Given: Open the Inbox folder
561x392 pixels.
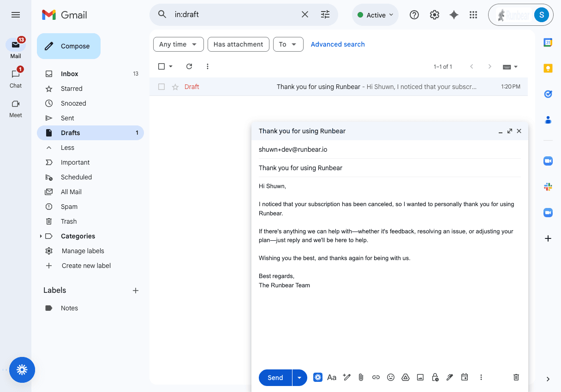Looking at the screenshot, I should (70, 74).
